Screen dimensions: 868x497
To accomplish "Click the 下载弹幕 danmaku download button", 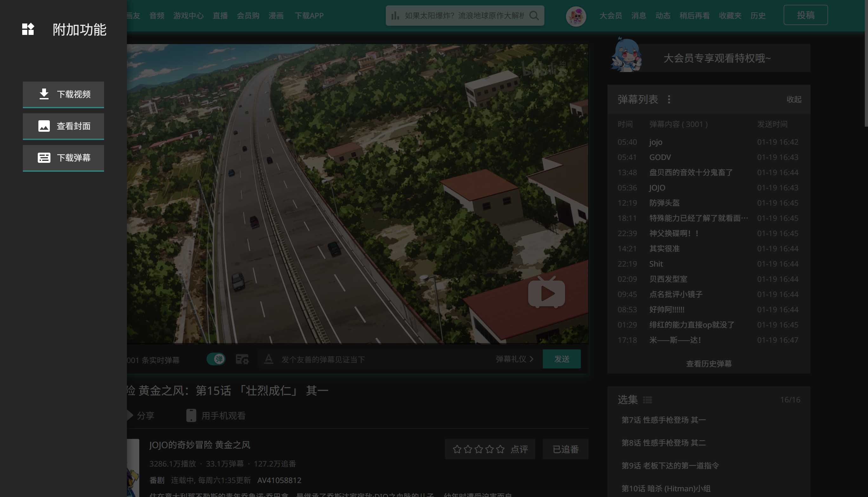I will click(x=63, y=158).
